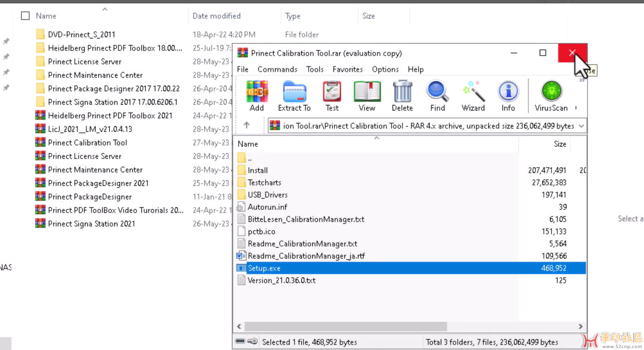Viewport: 644px width, 350px height.
Task: Click the Delete trash icon
Action: tap(403, 96)
